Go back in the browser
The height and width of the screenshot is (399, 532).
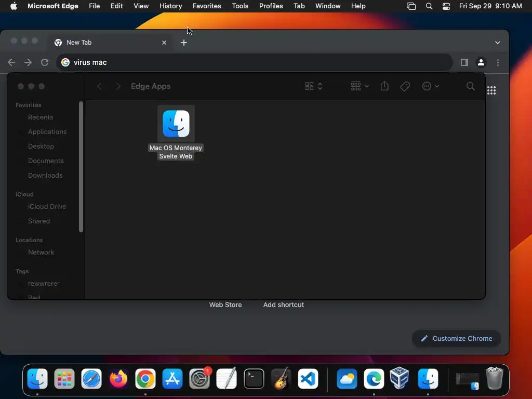[x=11, y=62]
